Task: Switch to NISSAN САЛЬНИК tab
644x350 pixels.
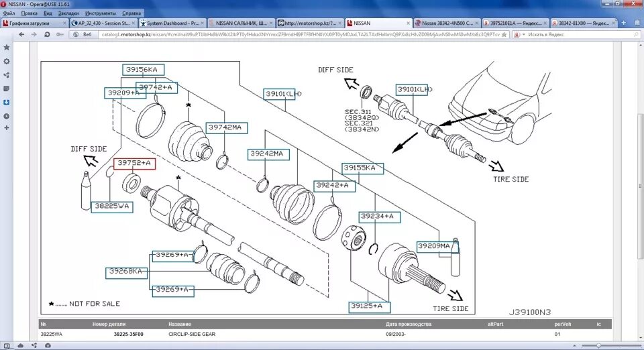Action: pos(241,23)
